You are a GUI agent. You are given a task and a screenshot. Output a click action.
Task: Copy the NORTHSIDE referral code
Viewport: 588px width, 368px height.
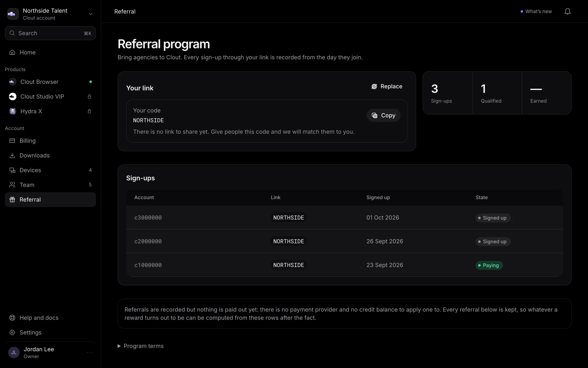coord(383,115)
